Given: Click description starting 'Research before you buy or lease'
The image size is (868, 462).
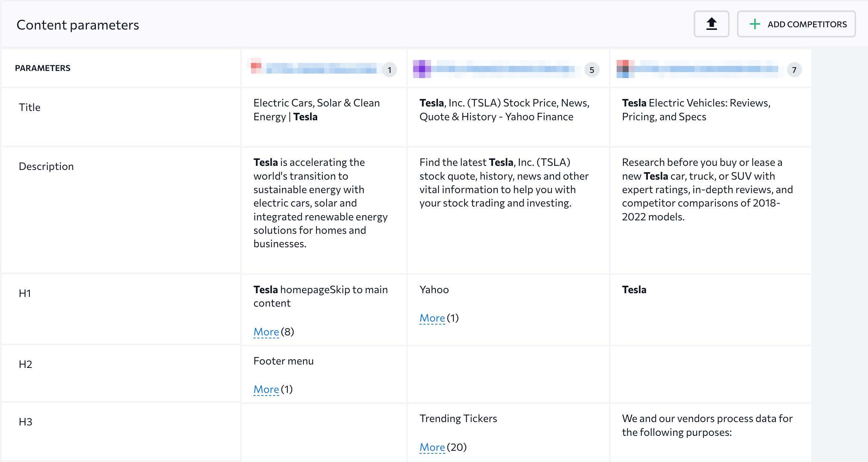Looking at the screenshot, I should 707,189.
